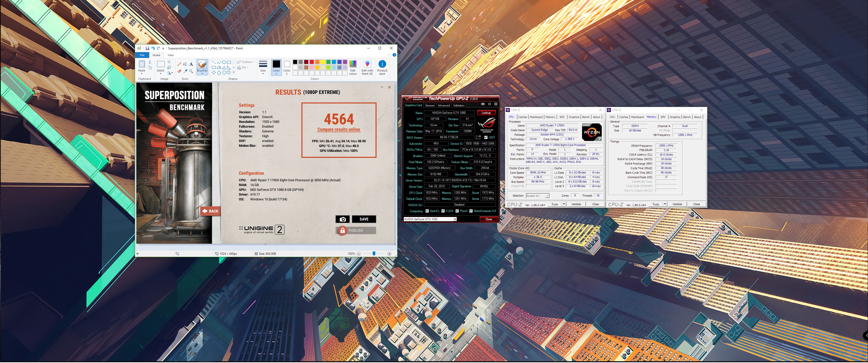Pick the Fill with color bucket tool
This screenshot has height=363, width=868.
185,64
